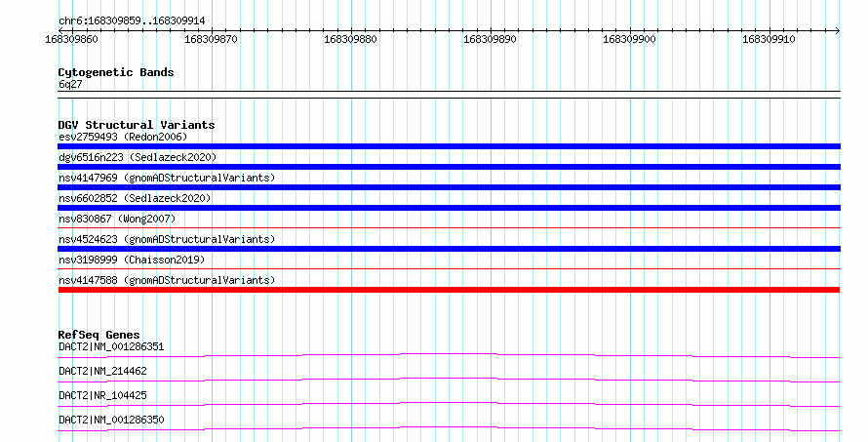Click the magenta line of DACT2|NM_001286351
This screenshot has width=868, height=442.
point(449,355)
